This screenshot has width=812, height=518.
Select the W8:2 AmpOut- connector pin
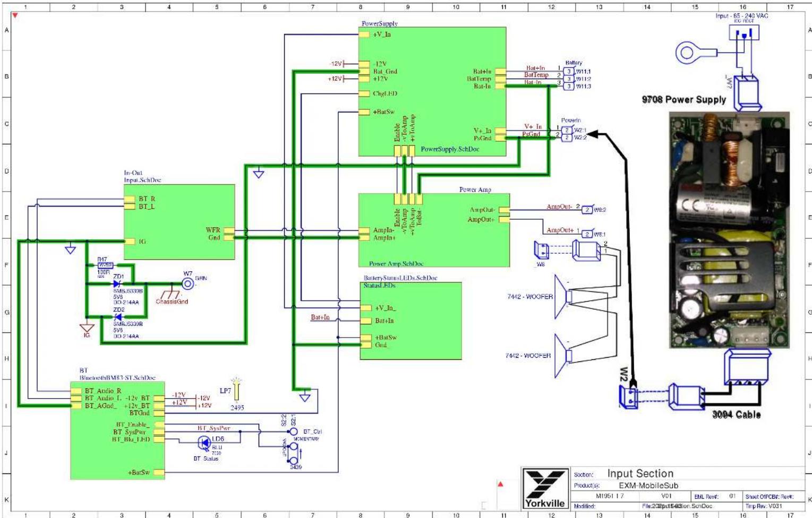[587, 210]
